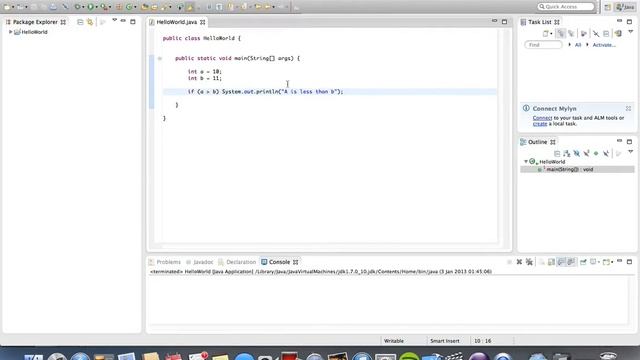The height and width of the screenshot is (360, 640).
Task: Click the Open Type icon
Action: 144,7
